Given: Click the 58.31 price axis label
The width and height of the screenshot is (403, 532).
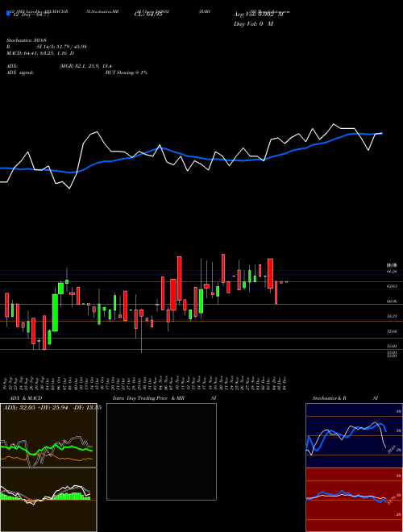Looking at the screenshot, I should pyautogui.click(x=392, y=316).
